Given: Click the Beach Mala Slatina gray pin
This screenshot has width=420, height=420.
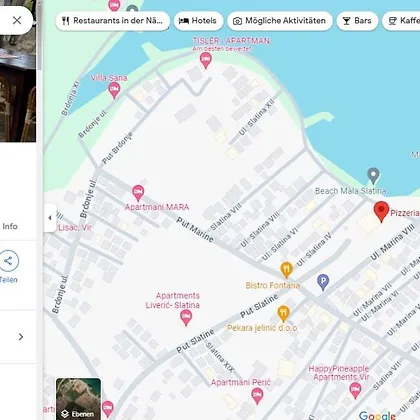Looking at the screenshot, I should coord(373,176).
